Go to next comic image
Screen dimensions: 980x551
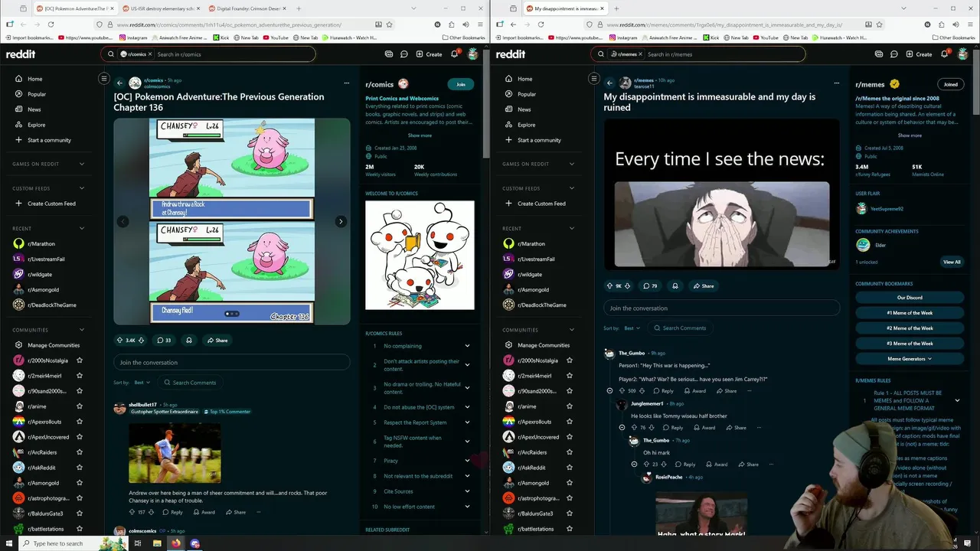click(341, 221)
